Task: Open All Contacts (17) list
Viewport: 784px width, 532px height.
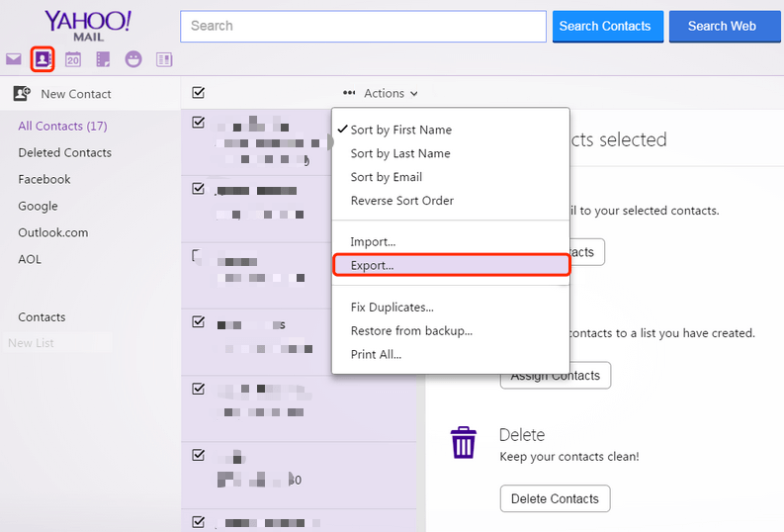Action: tap(62, 126)
